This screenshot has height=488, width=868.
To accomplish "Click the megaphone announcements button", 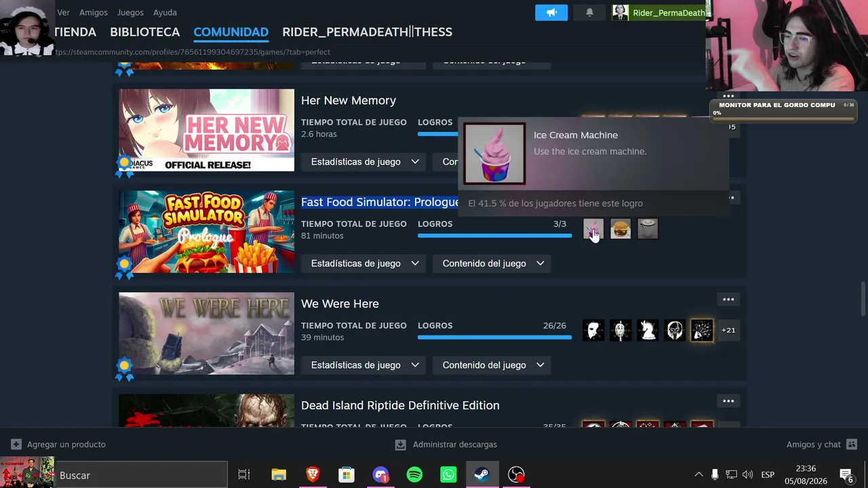I will point(551,13).
